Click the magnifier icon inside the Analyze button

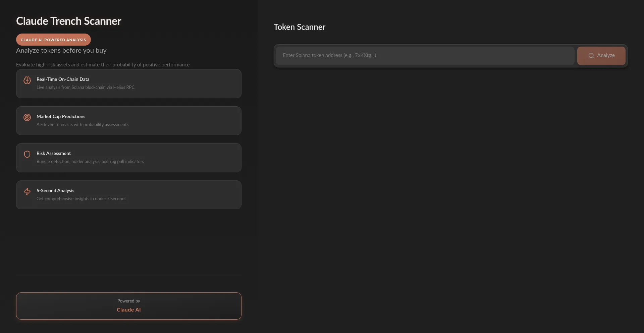click(x=591, y=56)
